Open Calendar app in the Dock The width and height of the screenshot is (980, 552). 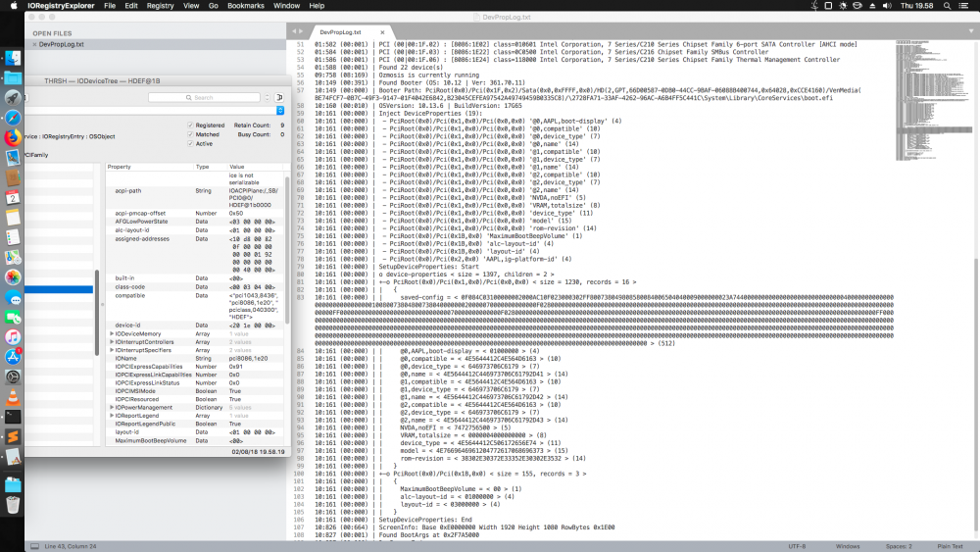(13, 197)
